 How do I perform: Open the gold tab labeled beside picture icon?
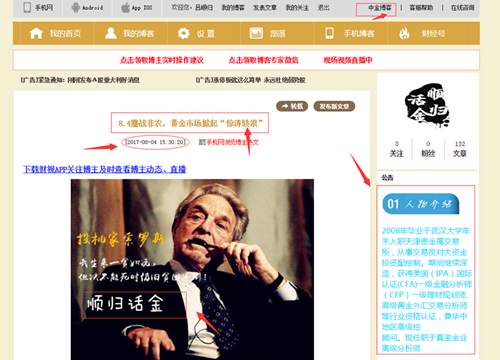click(x=277, y=33)
